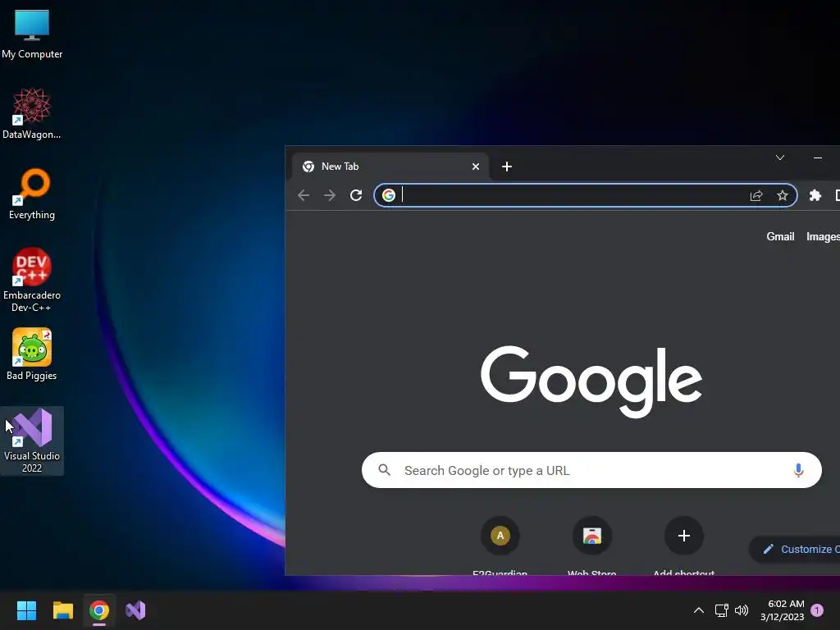Click the Chrome forward arrow

330,195
